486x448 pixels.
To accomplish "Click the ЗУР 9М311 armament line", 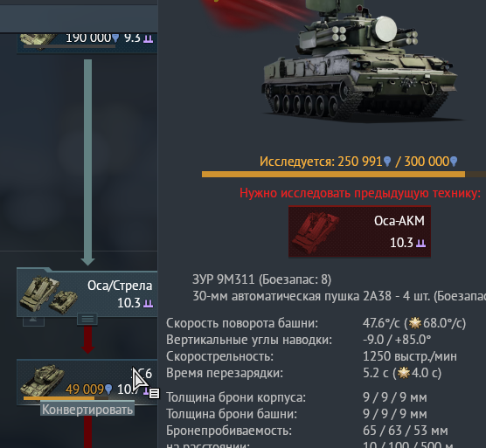I will click(x=262, y=279).
